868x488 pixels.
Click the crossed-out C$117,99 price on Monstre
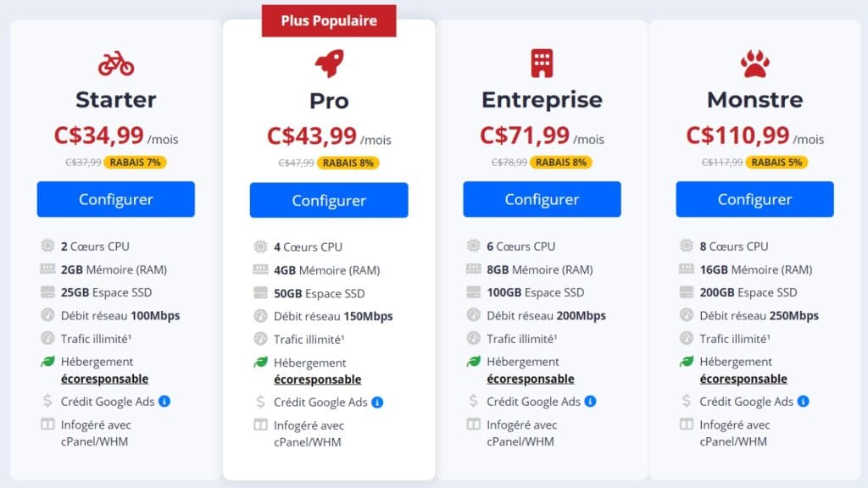(x=721, y=162)
